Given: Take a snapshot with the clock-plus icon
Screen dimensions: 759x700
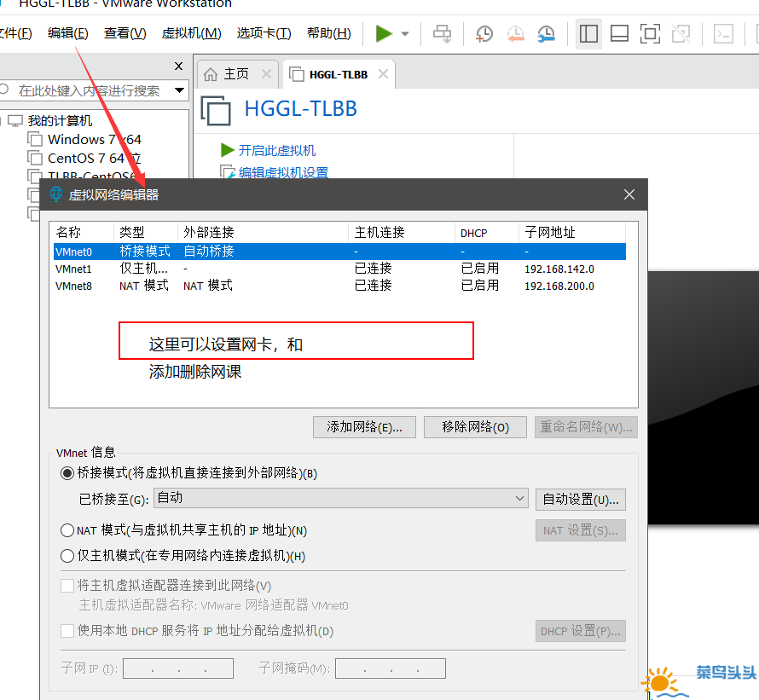Looking at the screenshot, I should point(484,34).
